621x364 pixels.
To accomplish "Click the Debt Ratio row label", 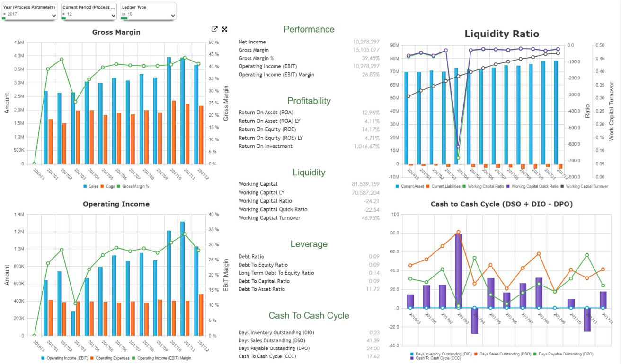I will click(251, 256).
